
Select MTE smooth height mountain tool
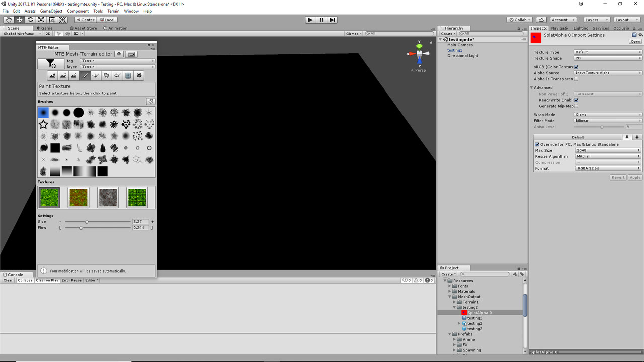point(74,76)
